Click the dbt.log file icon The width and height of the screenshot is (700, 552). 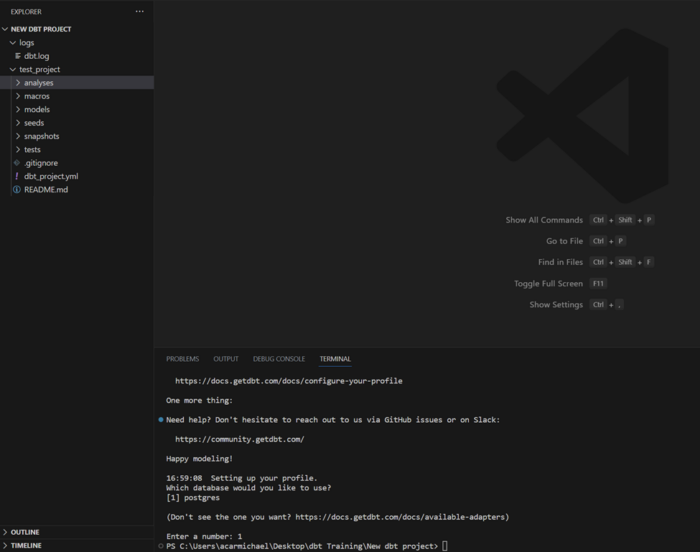click(17, 56)
